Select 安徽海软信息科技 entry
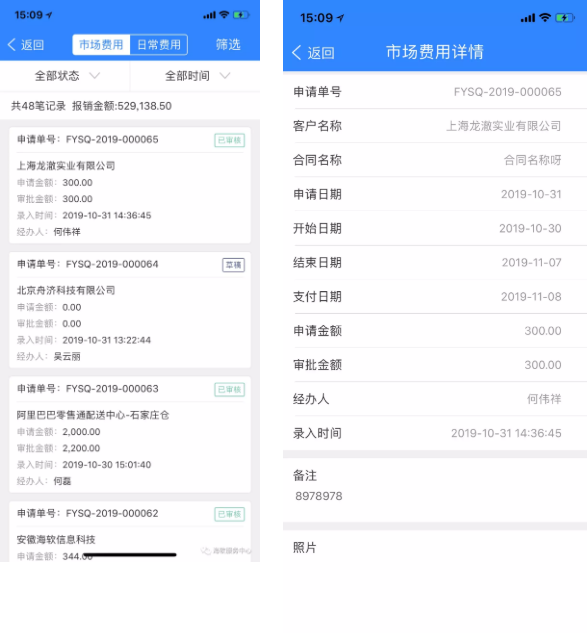Screen dimensions: 587x633 click(56, 539)
